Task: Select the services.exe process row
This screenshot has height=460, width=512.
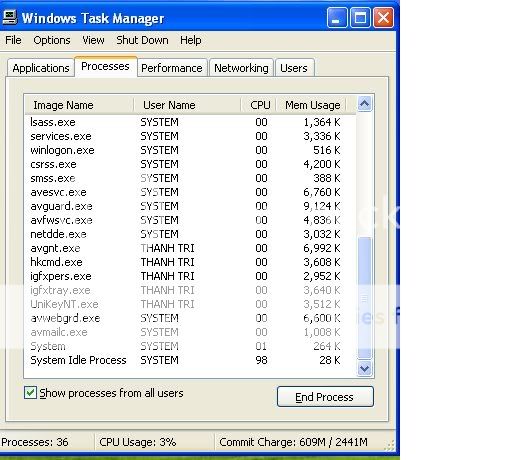Action: [x=190, y=136]
